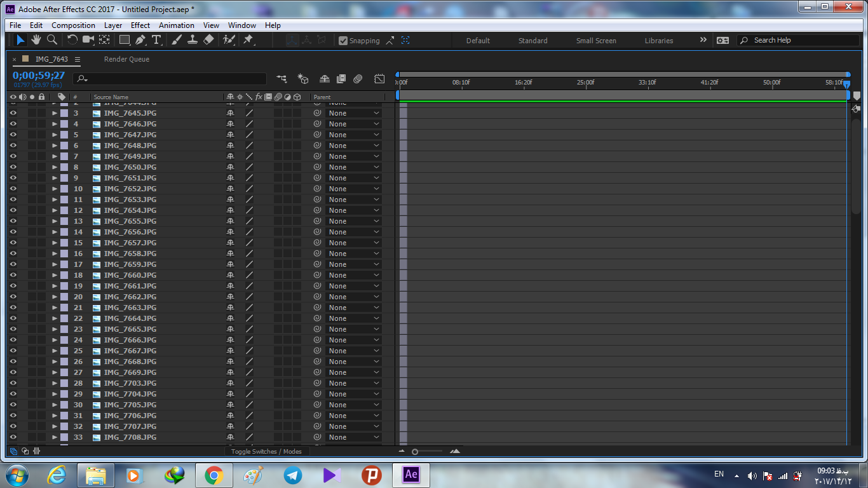Screen dimensions: 868x488
Task: Open the Graph Editor
Action: [379, 79]
